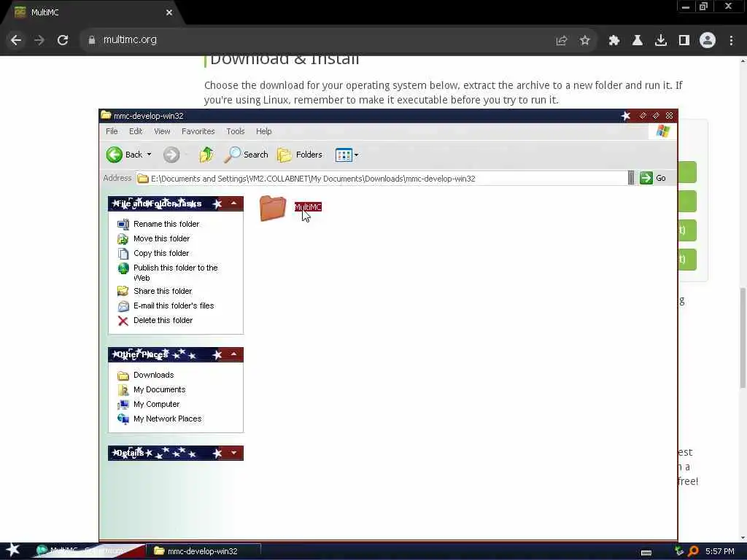Click Explorer Forward arrow button

tap(171, 155)
